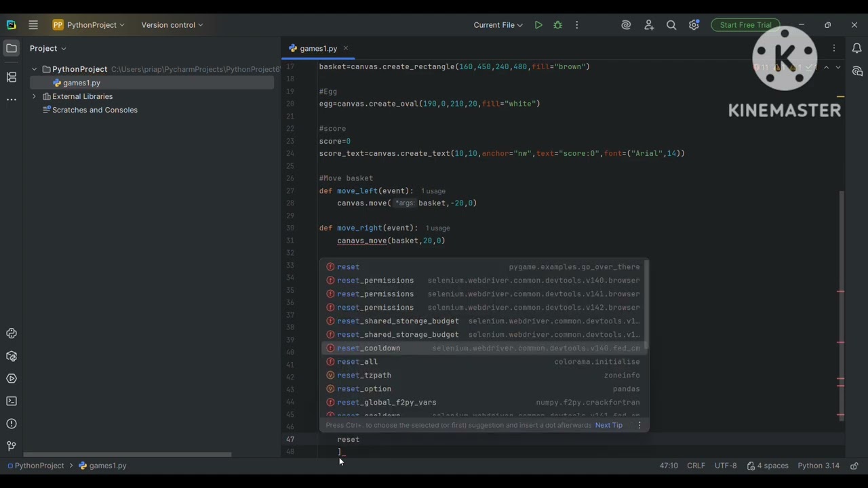Choose reset_tzpath zoneinfo suggestion
This screenshot has height=488, width=868.
(484, 375)
